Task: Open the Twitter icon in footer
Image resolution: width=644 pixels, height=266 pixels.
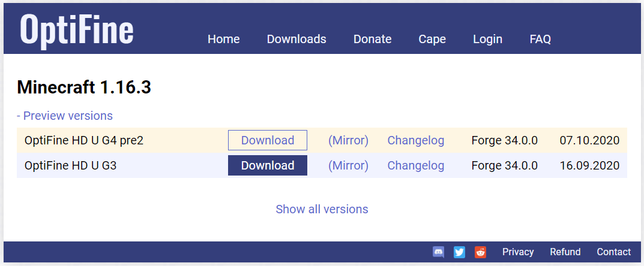Action: click(459, 252)
